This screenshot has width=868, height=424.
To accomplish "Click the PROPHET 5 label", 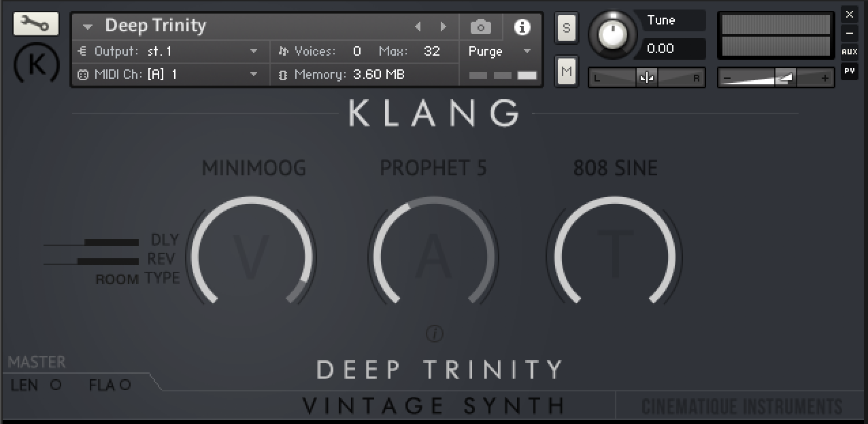I will click(x=433, y=169).
